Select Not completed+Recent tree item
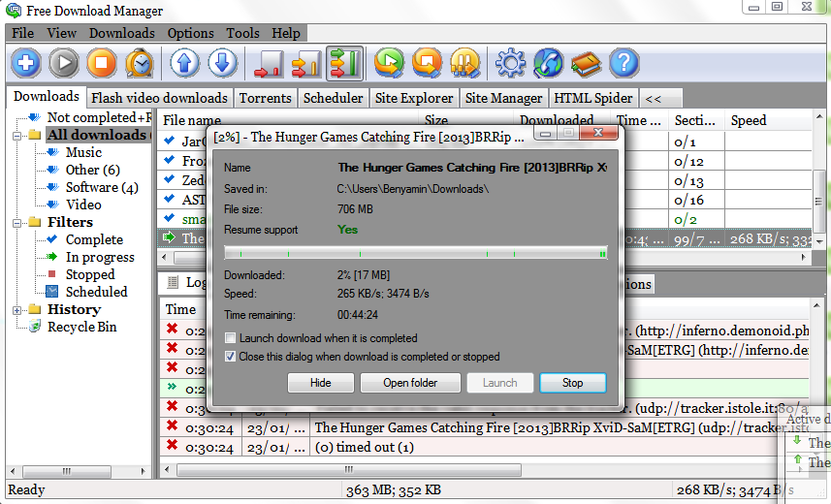Image resolution: width=831 pixels, height=504 pixels. pyautogui.click(x=99, y=117)
